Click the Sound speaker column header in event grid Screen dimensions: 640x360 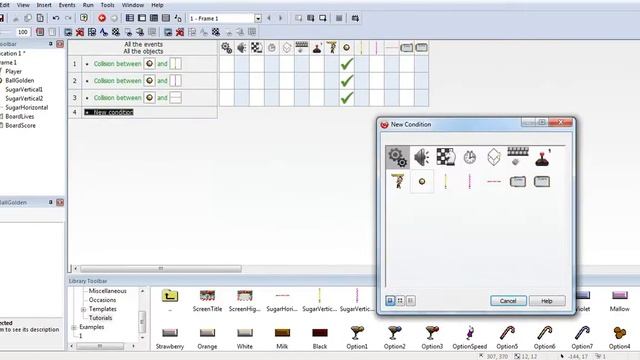coord(242,48)
